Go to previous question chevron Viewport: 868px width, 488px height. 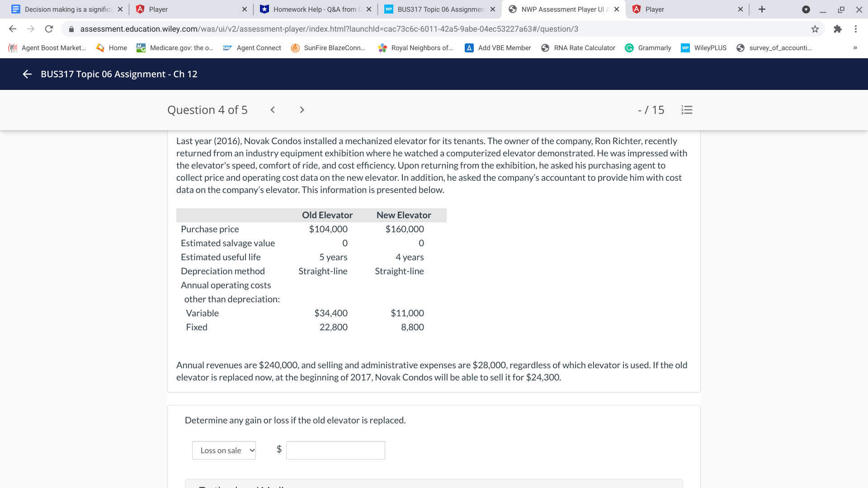point(273,110)
